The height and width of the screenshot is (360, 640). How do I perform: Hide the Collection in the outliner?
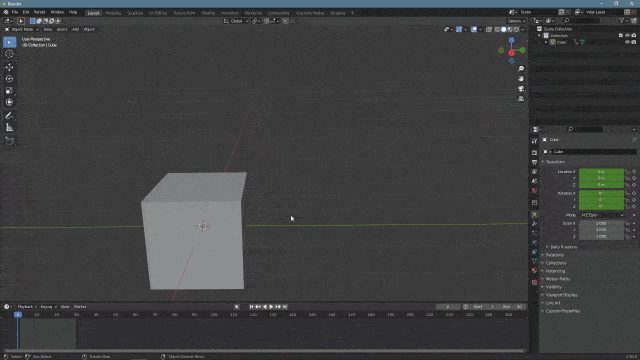point(627,36)
